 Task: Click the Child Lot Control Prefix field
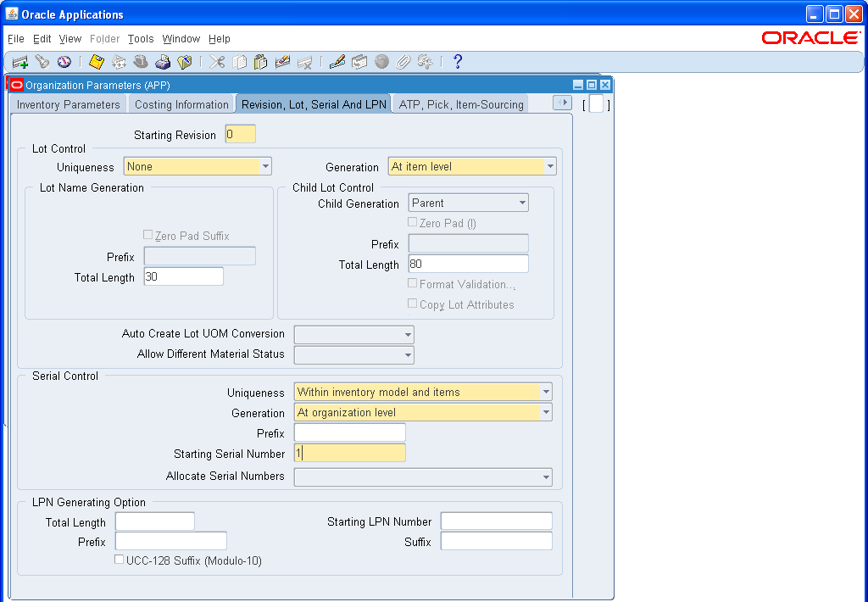[468, 243]
